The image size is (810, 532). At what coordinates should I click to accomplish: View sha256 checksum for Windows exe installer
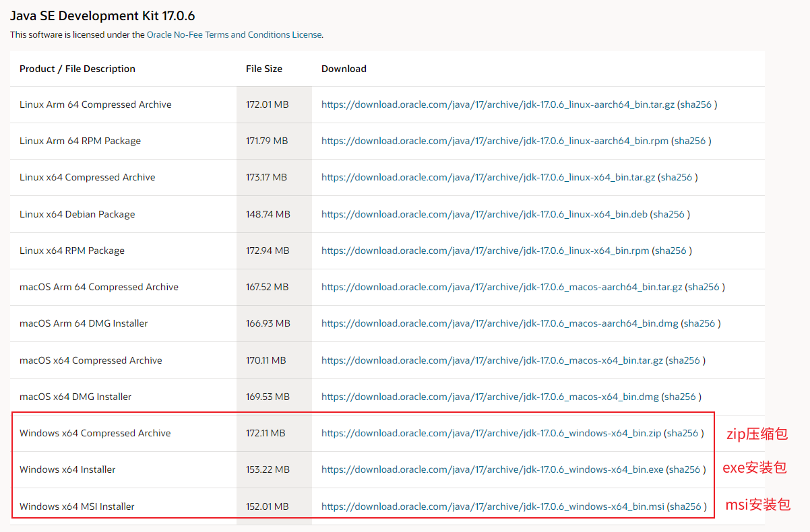pyautogui.click(x=685, y=469)
